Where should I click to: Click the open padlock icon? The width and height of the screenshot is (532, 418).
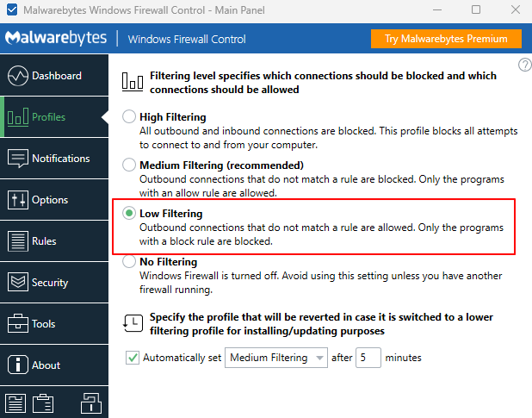[89, 402]
